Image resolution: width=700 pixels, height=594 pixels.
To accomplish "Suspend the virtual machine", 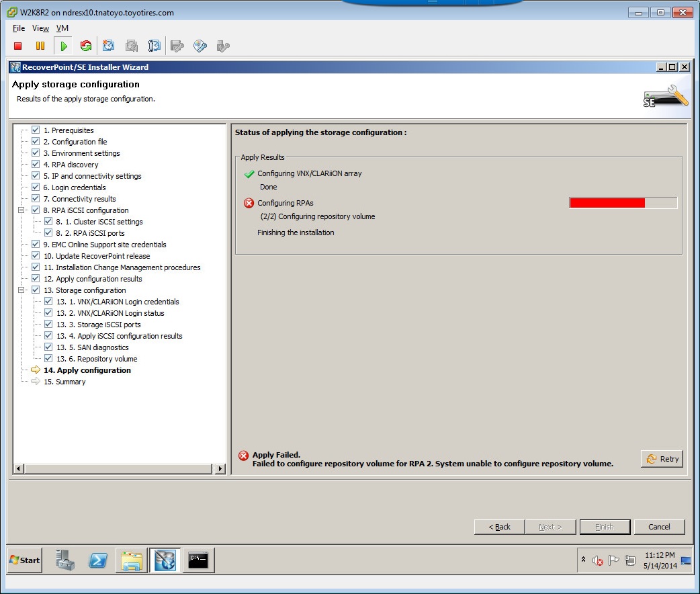I will coord(40,46).
